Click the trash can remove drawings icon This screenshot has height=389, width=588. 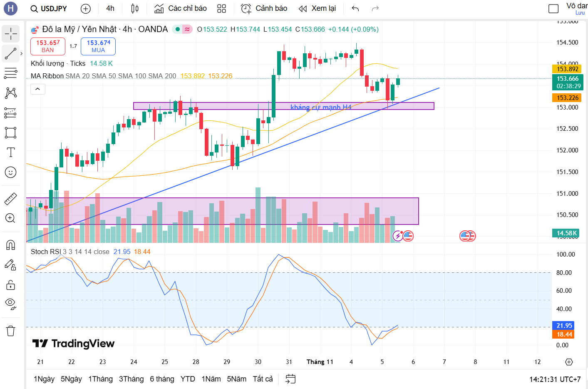coord(11,331)
